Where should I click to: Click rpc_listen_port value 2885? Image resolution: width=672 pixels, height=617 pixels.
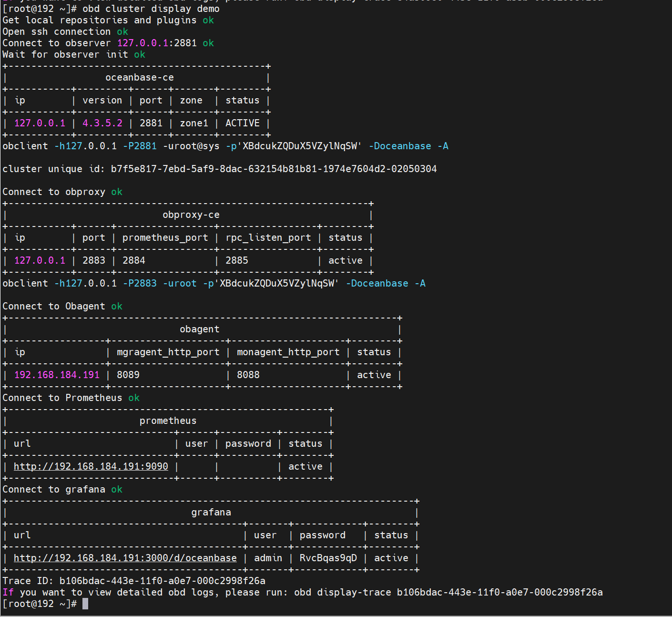[237, 260]
